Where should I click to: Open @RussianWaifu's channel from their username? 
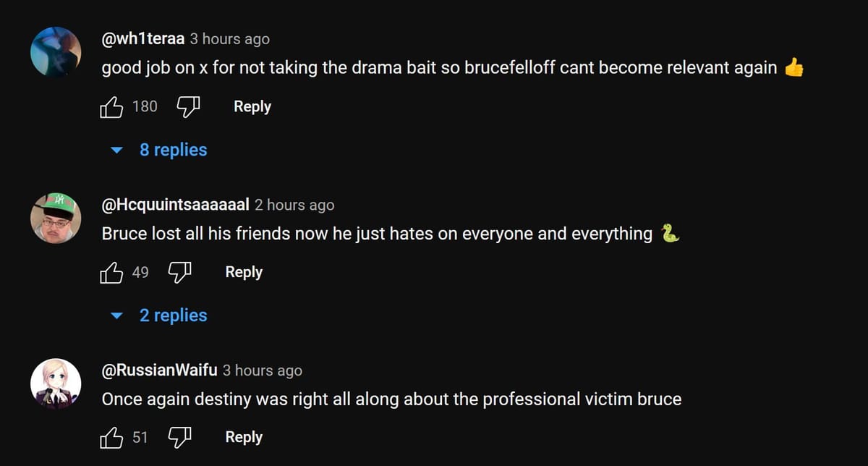pos(158,370)
